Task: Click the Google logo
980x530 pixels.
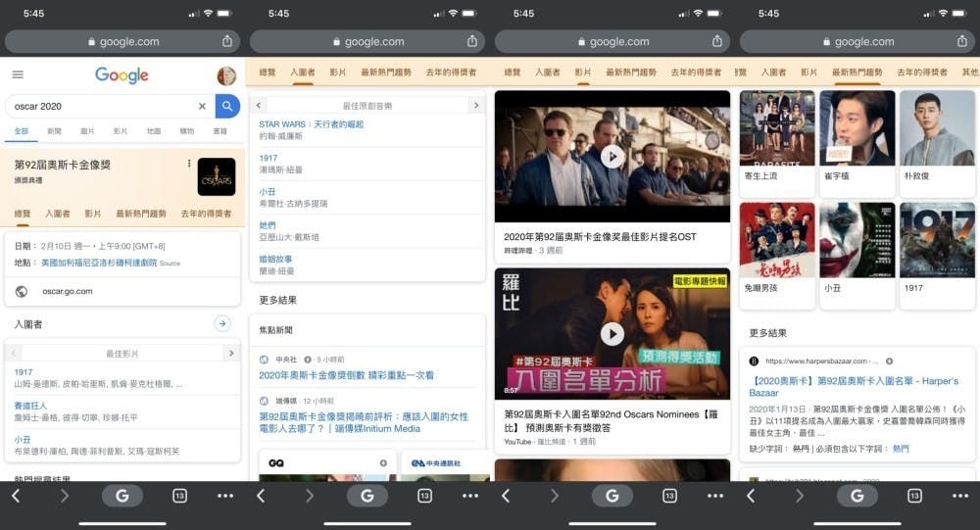Action: pyautogui.click(x=122, y=75)
